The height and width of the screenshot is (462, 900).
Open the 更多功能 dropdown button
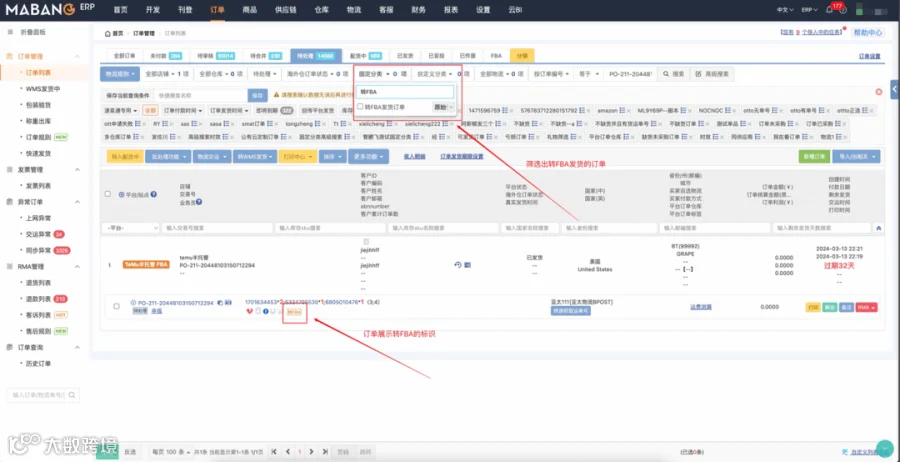pyautogui.click(x=368, y=156)
